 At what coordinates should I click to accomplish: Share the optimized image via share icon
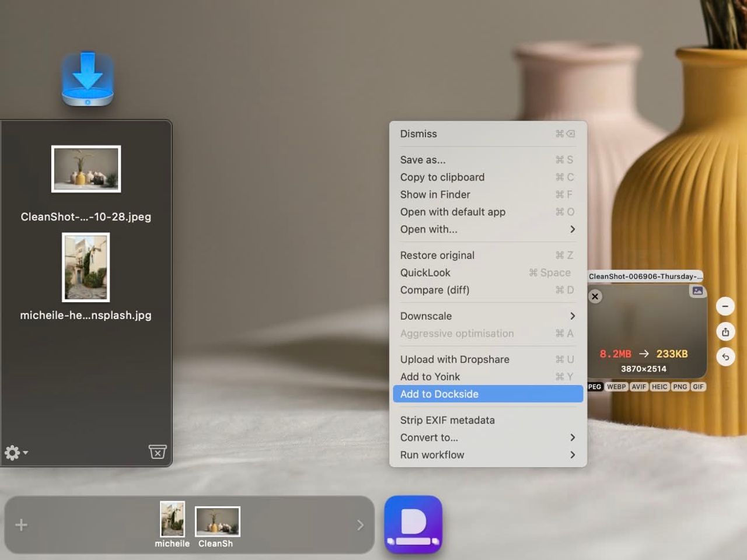tap(725, 331)
